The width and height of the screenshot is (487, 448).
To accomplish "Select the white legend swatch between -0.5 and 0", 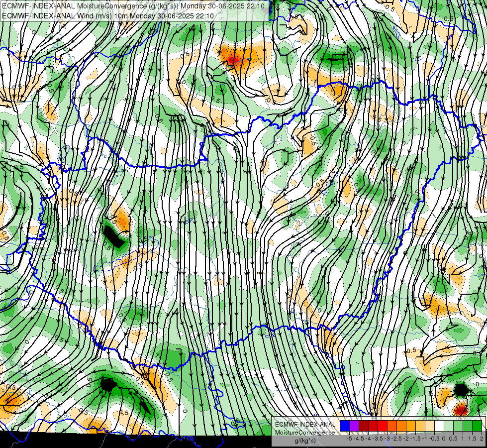I will [439, 426].
